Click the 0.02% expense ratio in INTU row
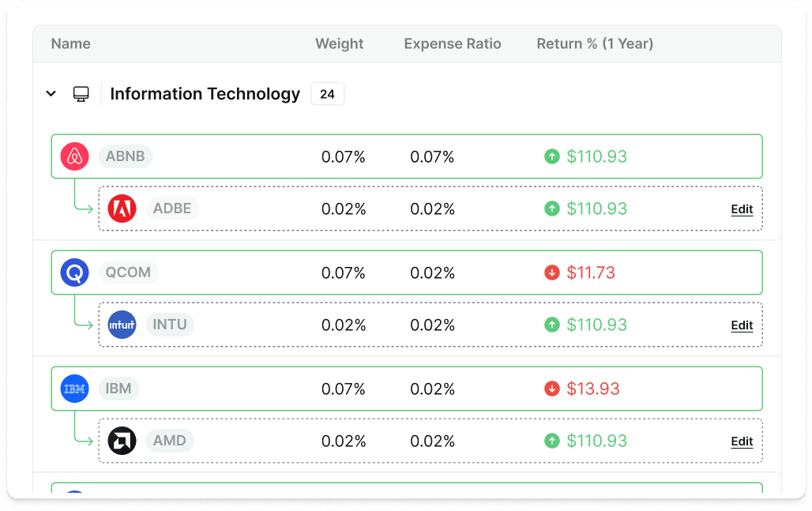Screen dimensions: 812x511 tap(432, 325)
